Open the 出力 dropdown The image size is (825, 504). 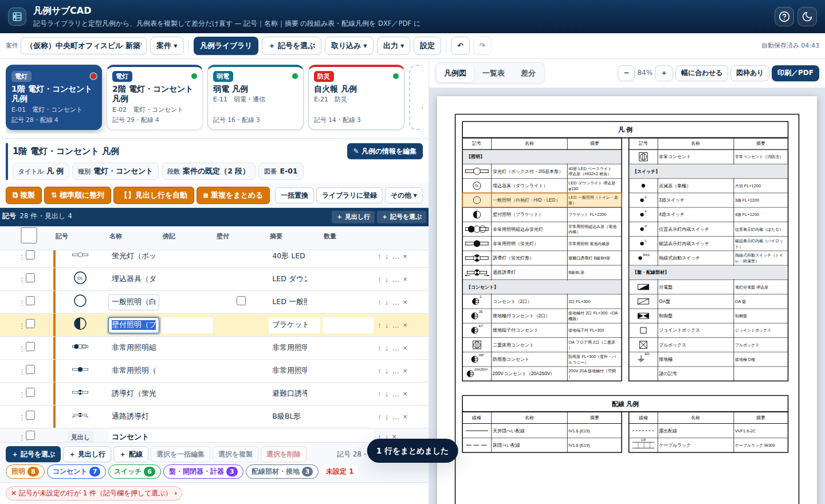[394, 46]
